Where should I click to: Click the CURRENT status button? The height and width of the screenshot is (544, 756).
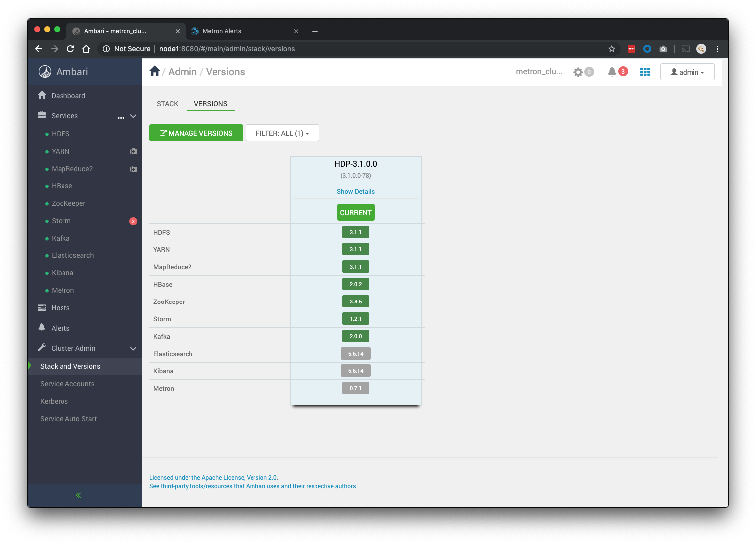pyautogui.click(x=356, y=212)
